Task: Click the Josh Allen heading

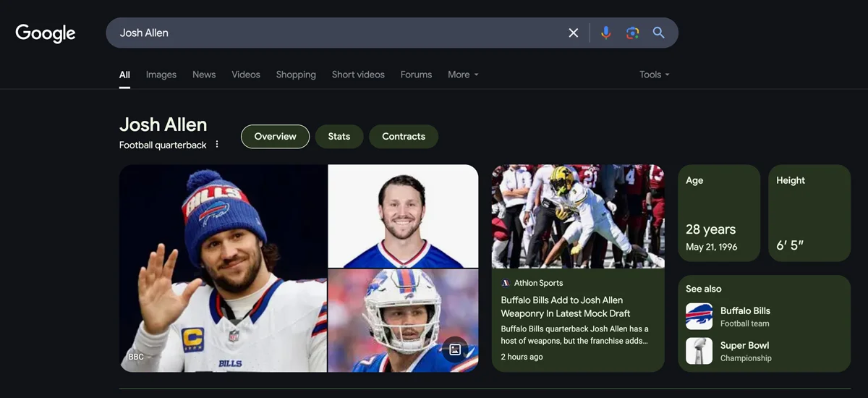Action: click(163, 124)
